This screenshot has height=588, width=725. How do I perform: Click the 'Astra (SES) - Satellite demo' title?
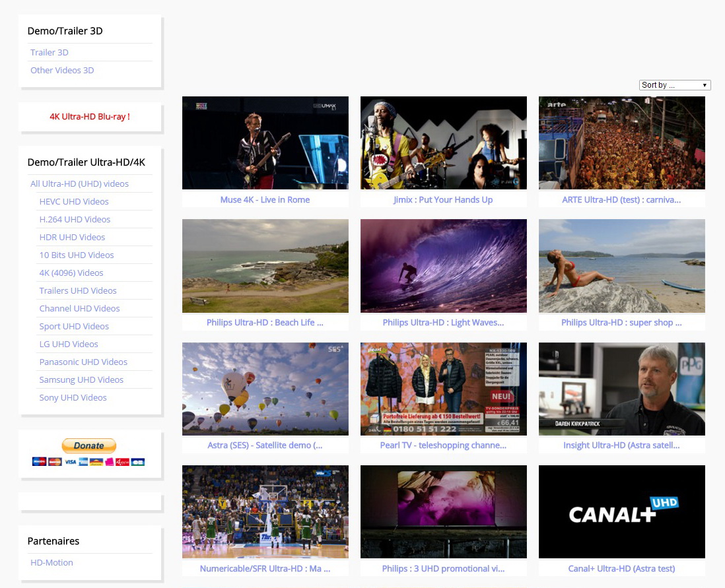265,445
